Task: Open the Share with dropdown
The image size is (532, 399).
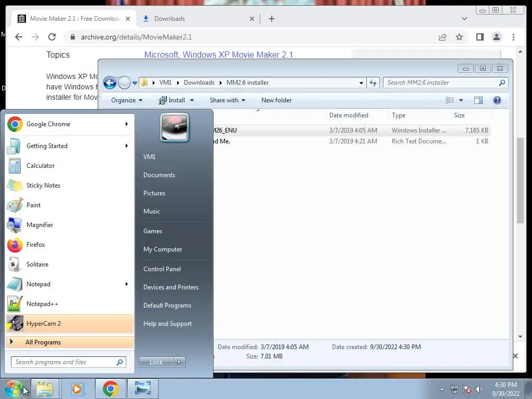Action: pyautogui.click(x=228, y=100)
